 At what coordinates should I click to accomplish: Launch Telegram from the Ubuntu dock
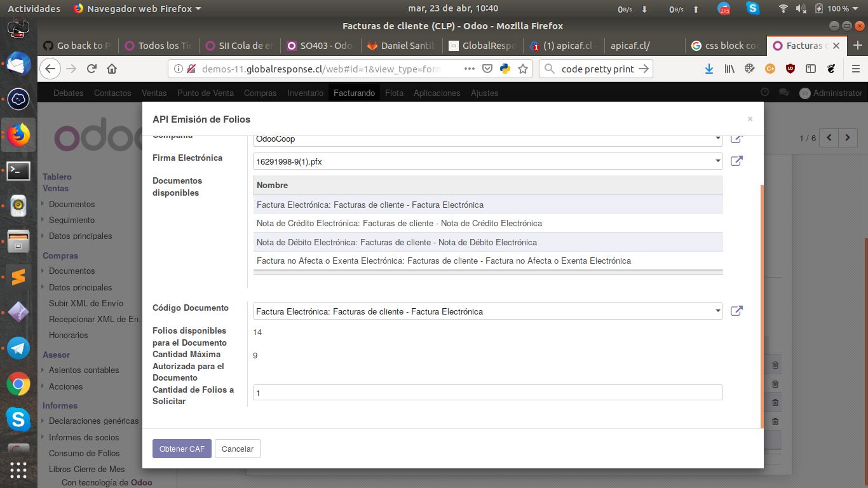(x=18, y=348)
